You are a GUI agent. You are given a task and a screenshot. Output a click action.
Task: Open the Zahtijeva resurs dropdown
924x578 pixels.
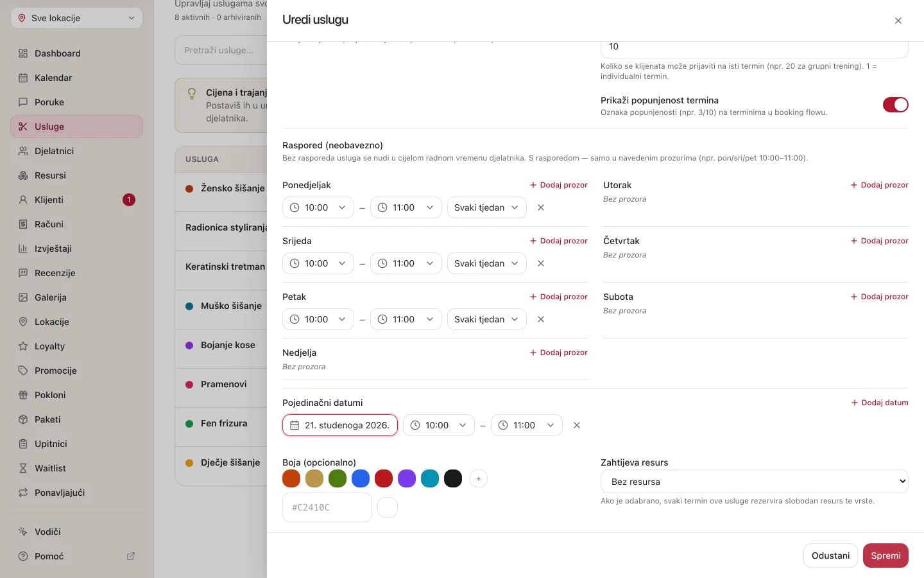pyautogui.click(x=755, y=482)
